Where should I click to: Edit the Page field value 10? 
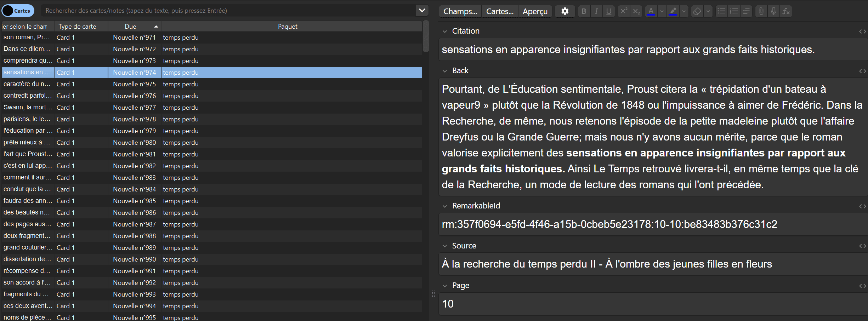point(653,304)
